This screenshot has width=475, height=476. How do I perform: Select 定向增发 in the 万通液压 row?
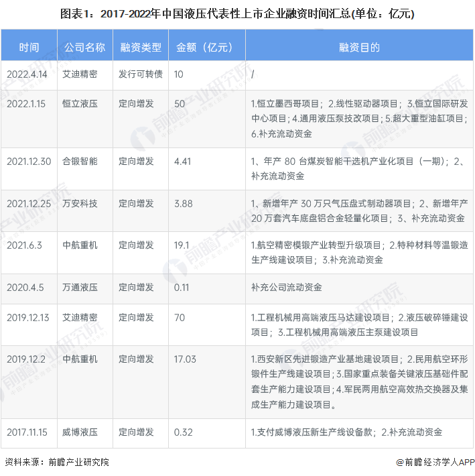pos(136,287)
